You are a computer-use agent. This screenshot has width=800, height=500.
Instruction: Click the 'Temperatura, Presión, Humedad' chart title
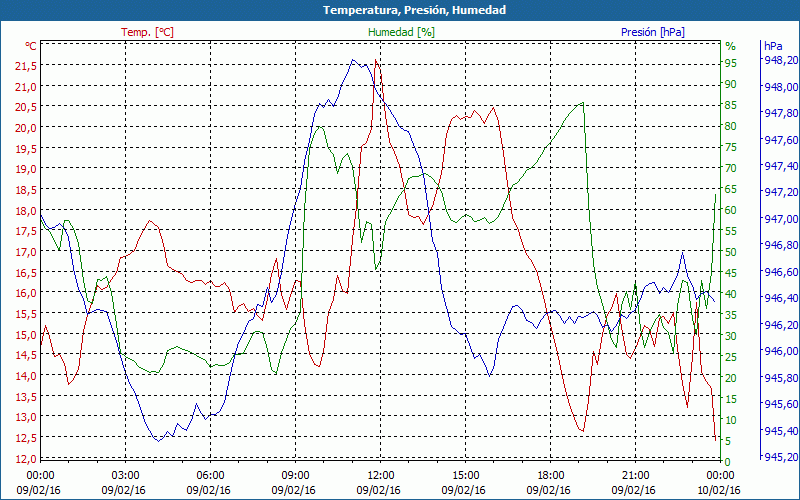coord(414,10)
